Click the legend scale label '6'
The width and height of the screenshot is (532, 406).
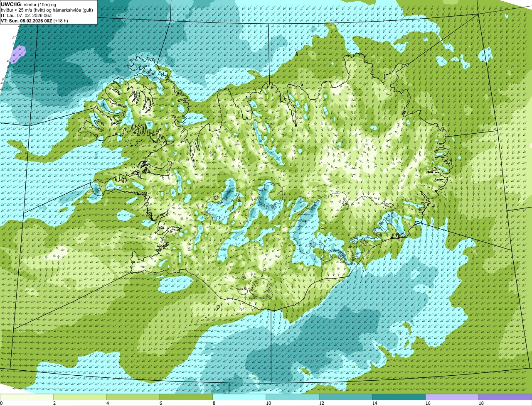click(161, 403)
